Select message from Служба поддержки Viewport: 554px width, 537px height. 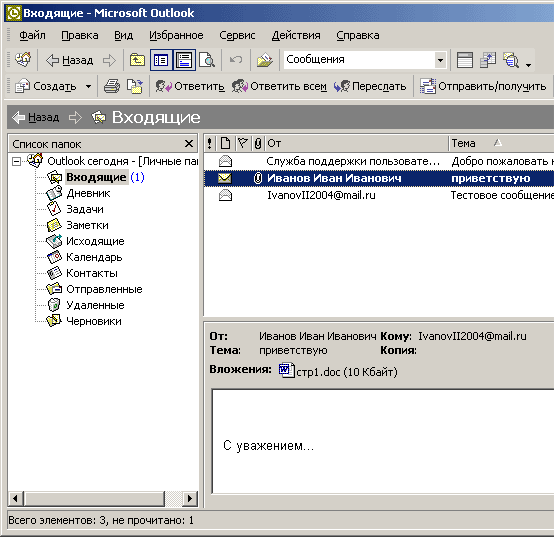(x=379, y=161)
